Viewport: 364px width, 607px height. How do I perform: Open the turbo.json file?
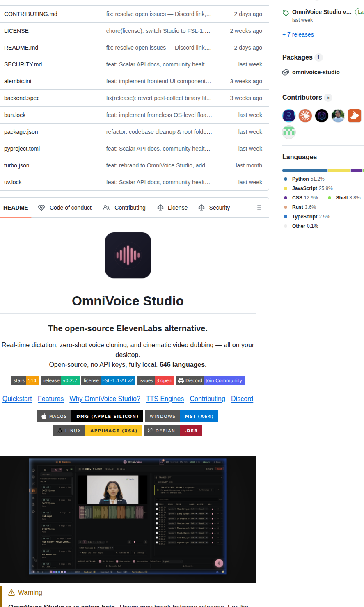[17, 165]
